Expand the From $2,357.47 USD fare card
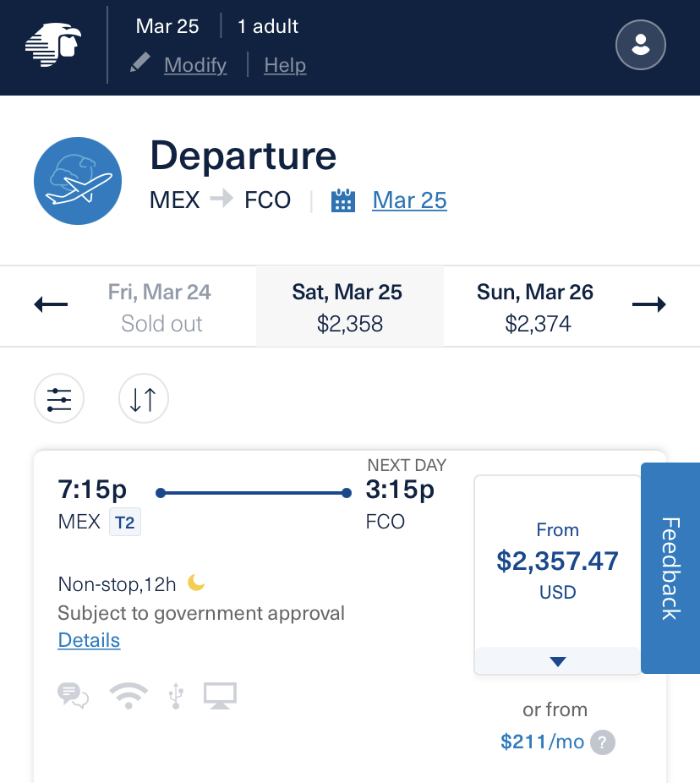This screenshot has height=783, width=700. pyautogui.click(x=557, y=561)
